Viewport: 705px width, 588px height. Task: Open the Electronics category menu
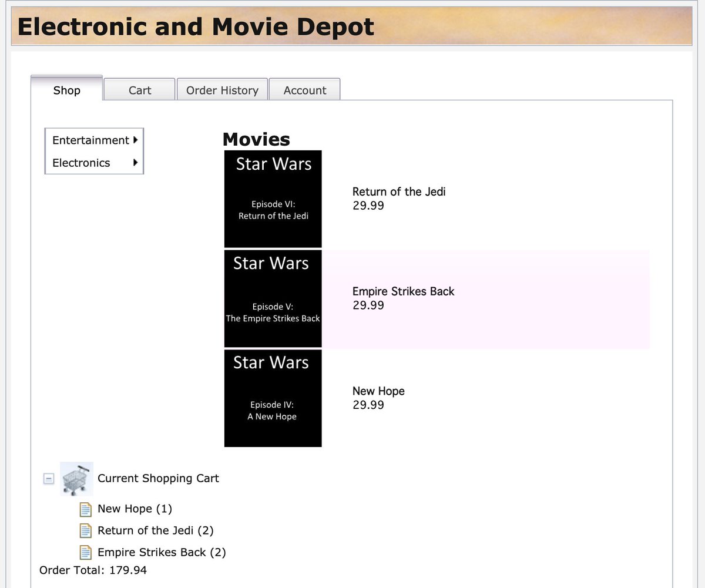click(94, 163)
